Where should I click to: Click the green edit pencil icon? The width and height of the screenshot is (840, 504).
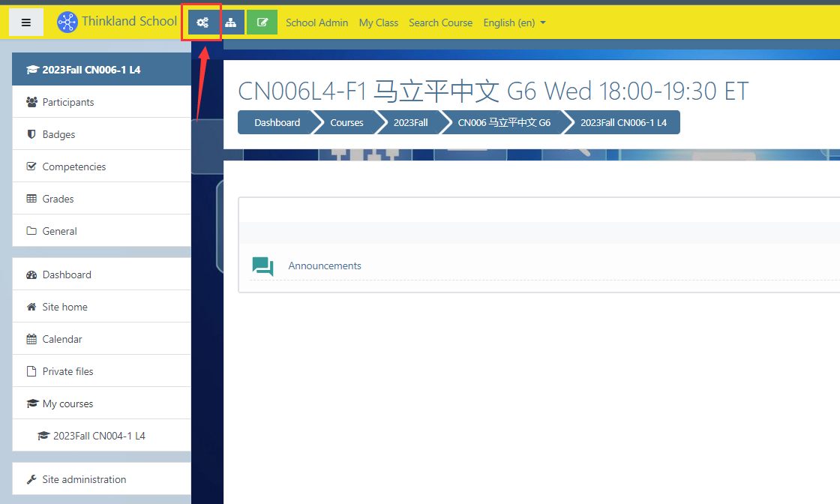tap(262, 22)
